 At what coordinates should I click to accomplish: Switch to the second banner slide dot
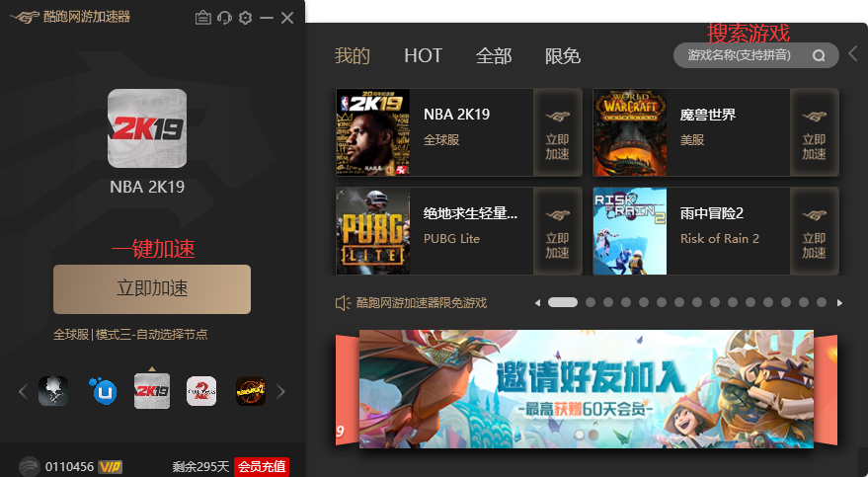[592, 435]
